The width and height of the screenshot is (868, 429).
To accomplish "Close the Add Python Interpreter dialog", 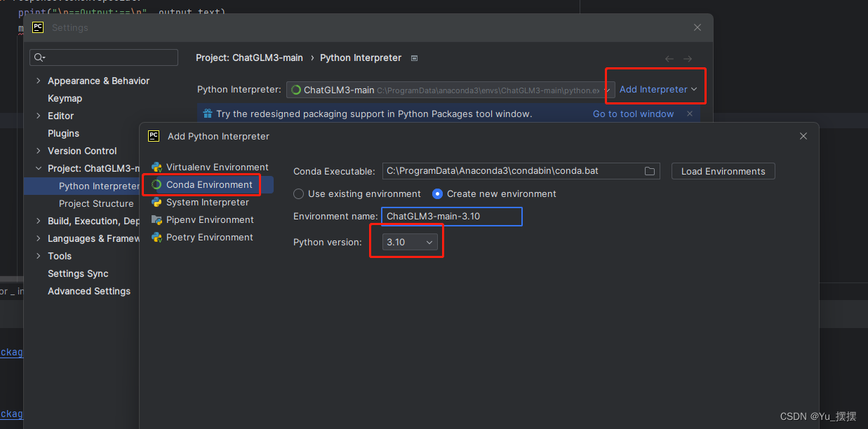I will pyautogui.click(x=803, y=136).
